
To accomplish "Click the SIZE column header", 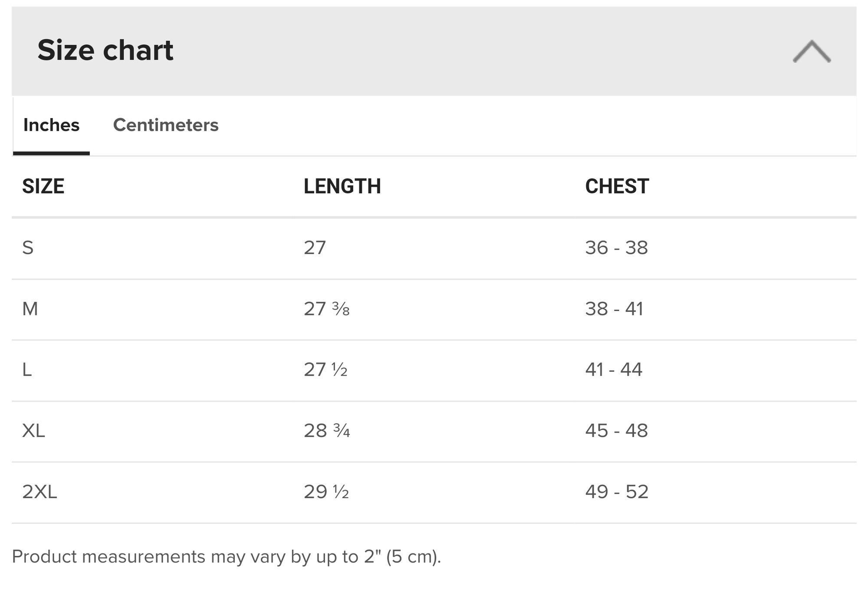I will tap(43, 186).
